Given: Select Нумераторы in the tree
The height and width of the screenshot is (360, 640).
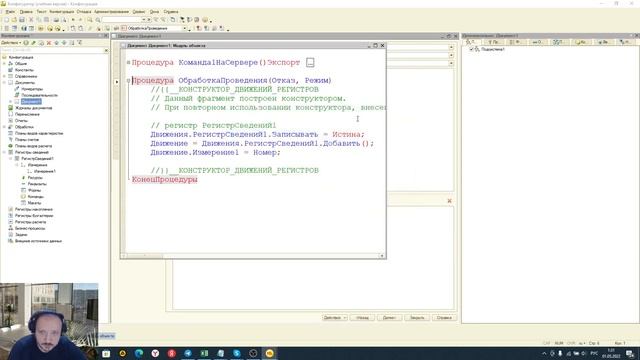Looking at the screenshot, I should [32, 89].
